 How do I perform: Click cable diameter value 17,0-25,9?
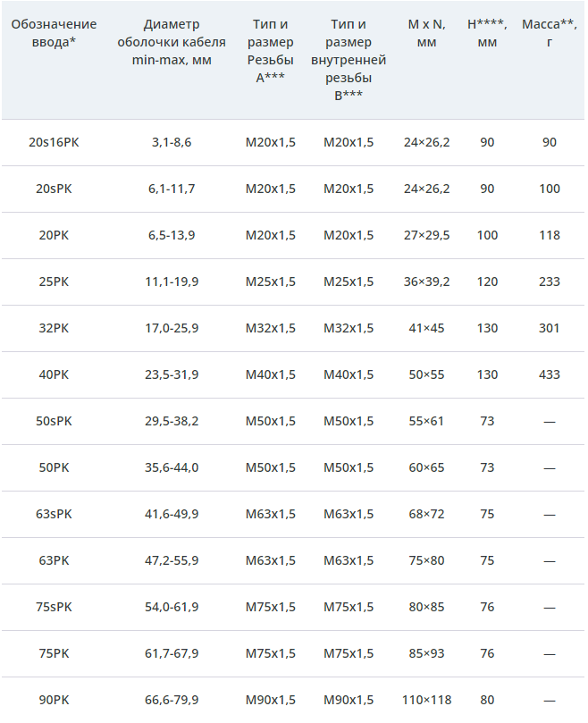(172, 328)
